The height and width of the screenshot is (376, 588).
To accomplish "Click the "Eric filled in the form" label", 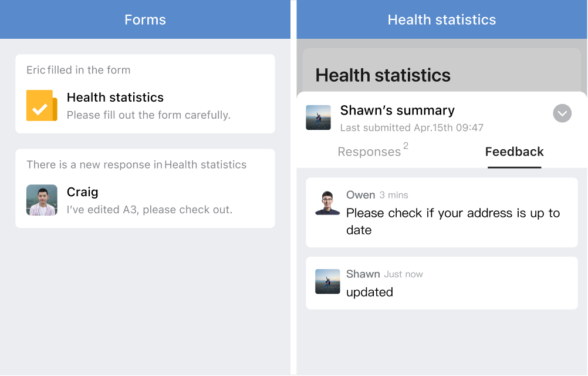I will click(x=79, y=70).
